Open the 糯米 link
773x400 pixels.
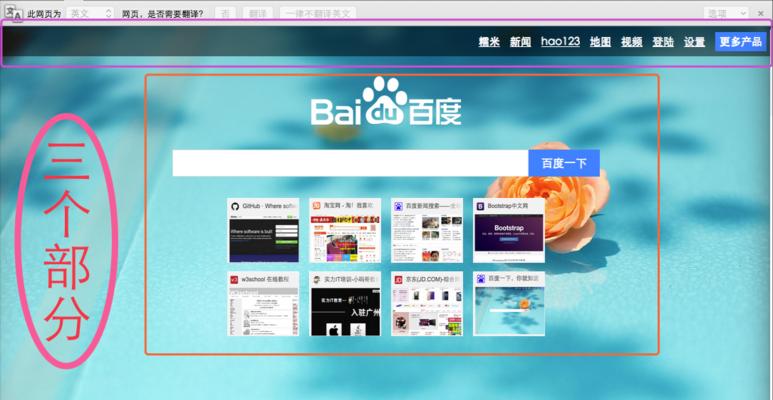[489, 42]
